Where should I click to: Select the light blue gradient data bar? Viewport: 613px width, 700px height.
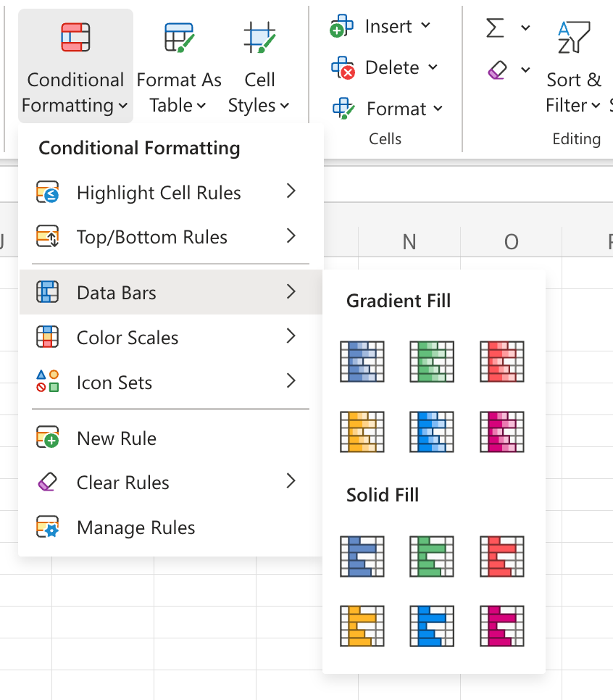pos(432,431)
